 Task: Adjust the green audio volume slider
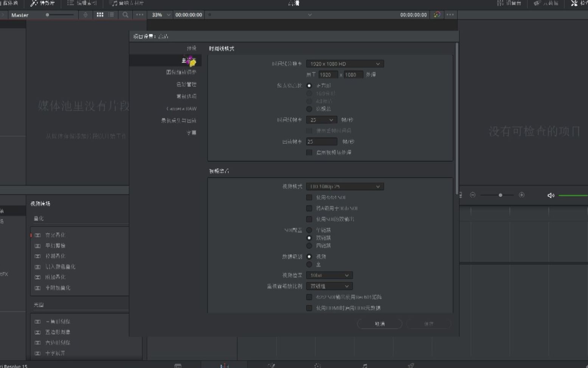click(x=573, y=195)
